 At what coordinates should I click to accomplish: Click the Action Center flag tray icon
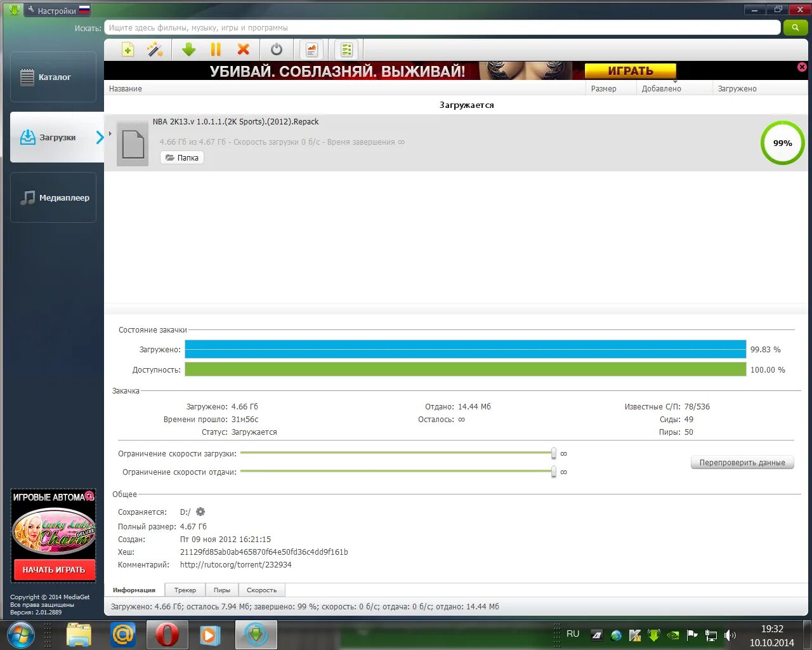pos(692,635)
